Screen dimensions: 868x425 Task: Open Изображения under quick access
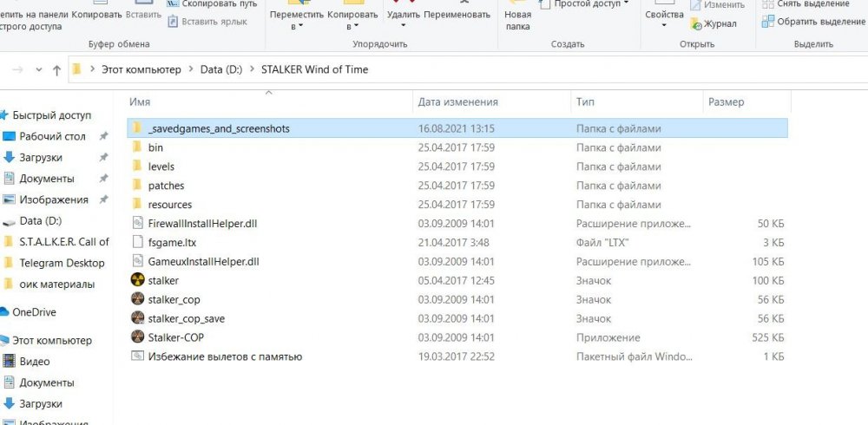[54, 199]
